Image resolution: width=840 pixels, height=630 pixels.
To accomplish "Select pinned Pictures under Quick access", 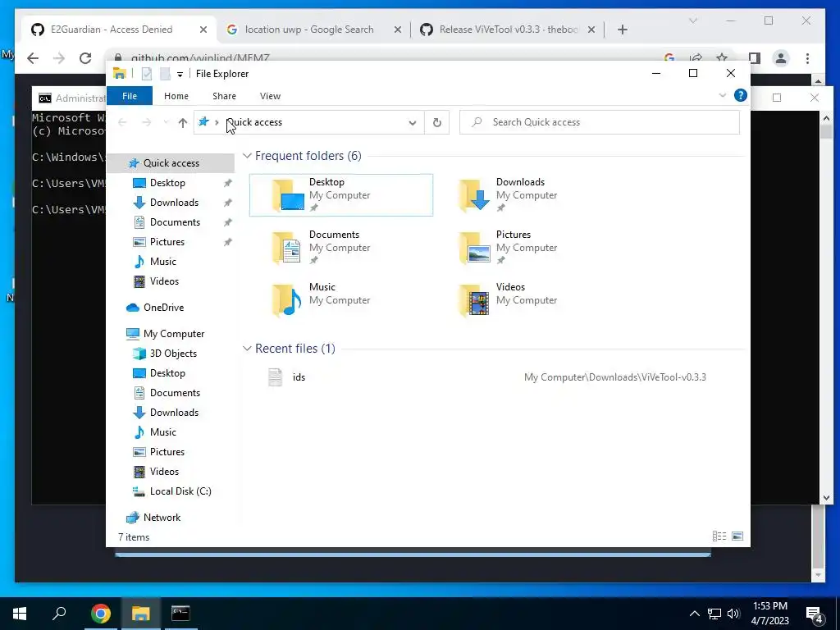I will [167, 242].
